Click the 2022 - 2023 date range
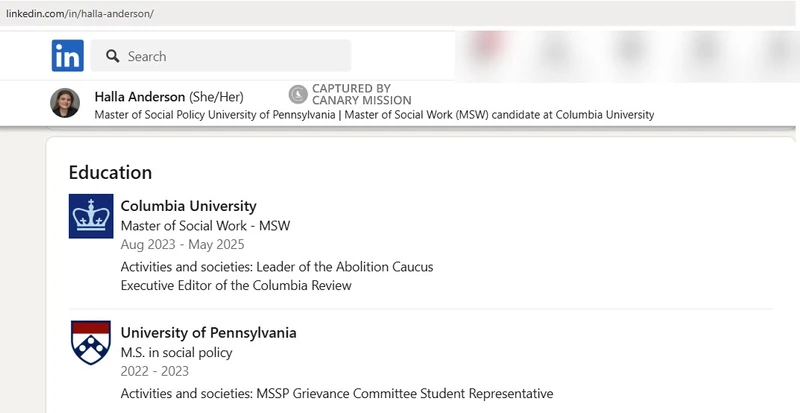This screenshot has height=413, width=800. click(155, 371)
